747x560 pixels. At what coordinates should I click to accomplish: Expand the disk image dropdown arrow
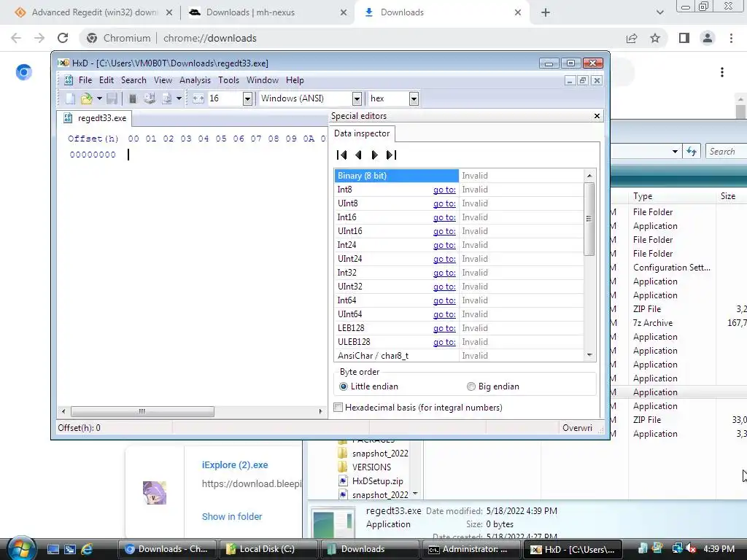point(179,98)
